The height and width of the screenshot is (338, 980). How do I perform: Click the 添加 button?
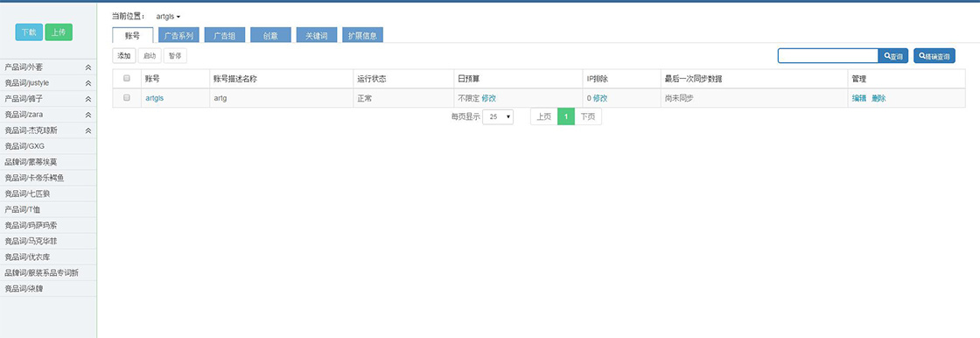(123, 56)
